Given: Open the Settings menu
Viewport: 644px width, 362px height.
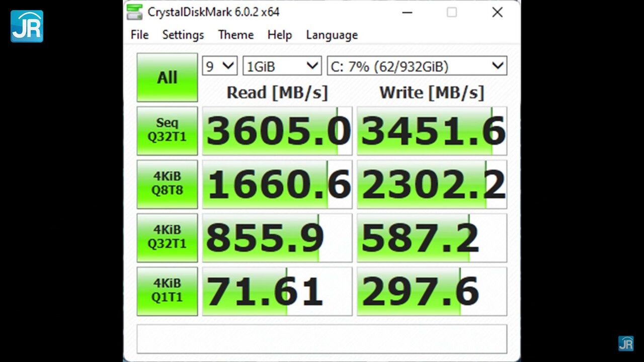Looking at the screenshot, I should pos(183,35).
